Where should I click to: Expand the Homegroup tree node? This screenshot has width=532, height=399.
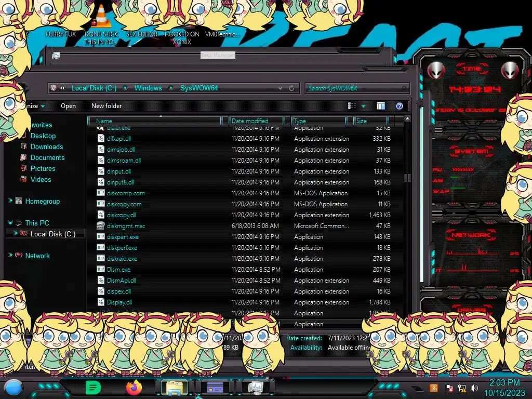(10, 201)
